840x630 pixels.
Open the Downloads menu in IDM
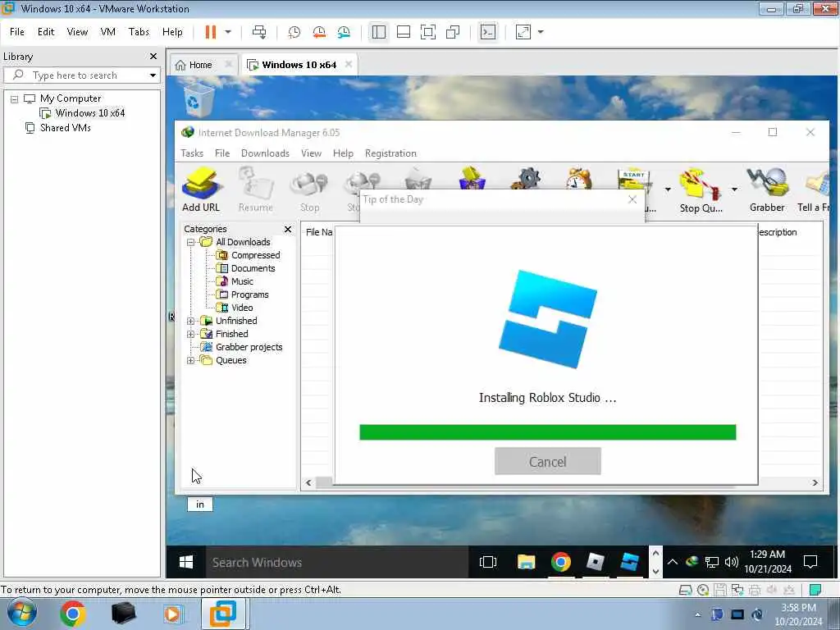[x=265, y=153]
